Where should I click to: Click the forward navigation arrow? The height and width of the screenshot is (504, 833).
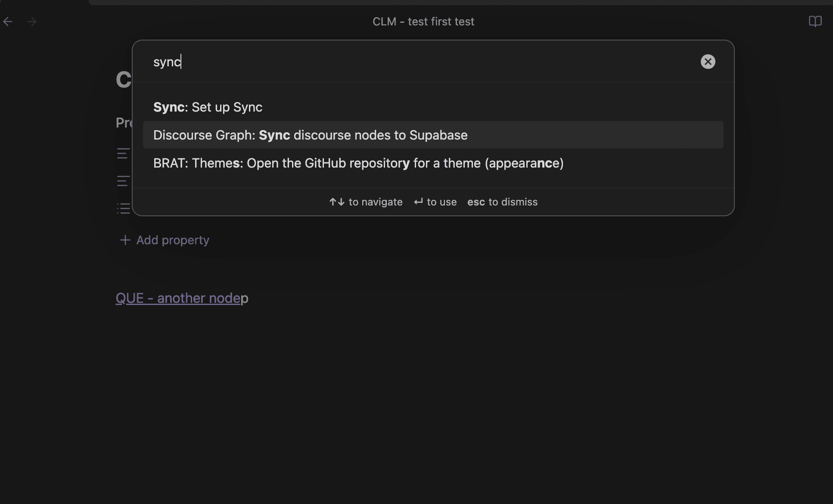click(32, 22)
